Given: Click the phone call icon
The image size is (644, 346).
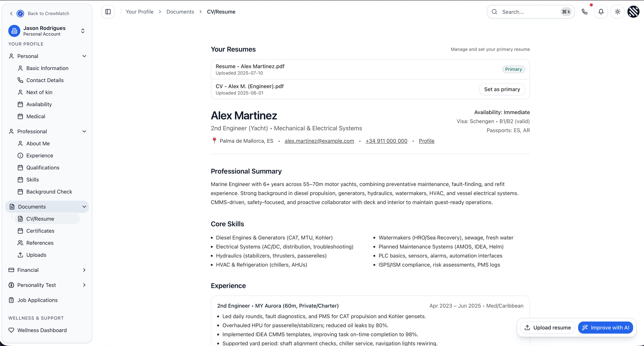Looking at the screenshot, I should click(584, 12).
